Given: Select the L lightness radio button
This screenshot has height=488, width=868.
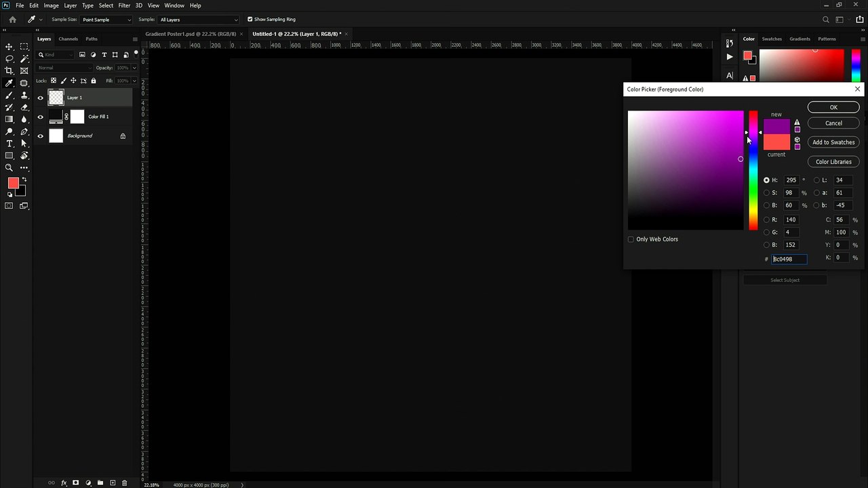Looking at the screenshot, I should click(816, 180).
